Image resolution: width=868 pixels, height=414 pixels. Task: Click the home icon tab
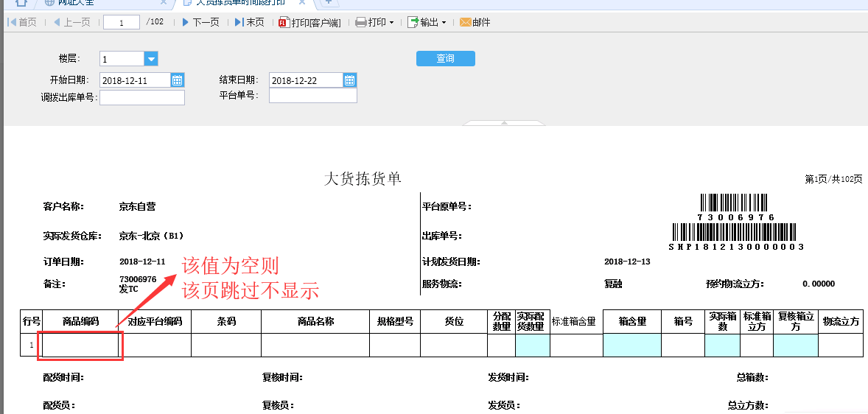tap(22, 3)
